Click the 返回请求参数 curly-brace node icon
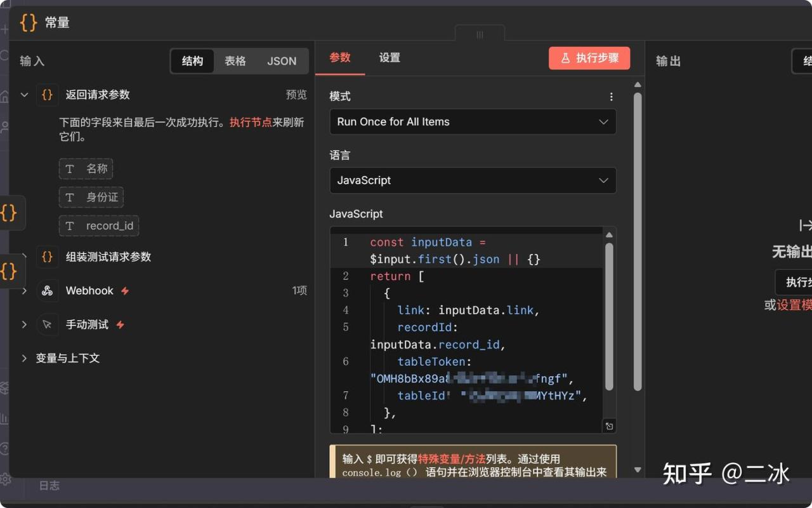Image resolution: width=812 pixels, height=508 pixels. point(47,95)
